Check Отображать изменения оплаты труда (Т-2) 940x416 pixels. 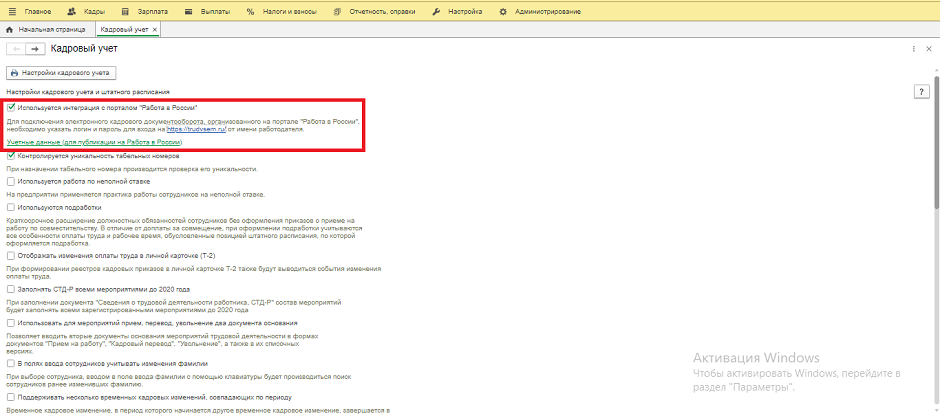[11, 255]
